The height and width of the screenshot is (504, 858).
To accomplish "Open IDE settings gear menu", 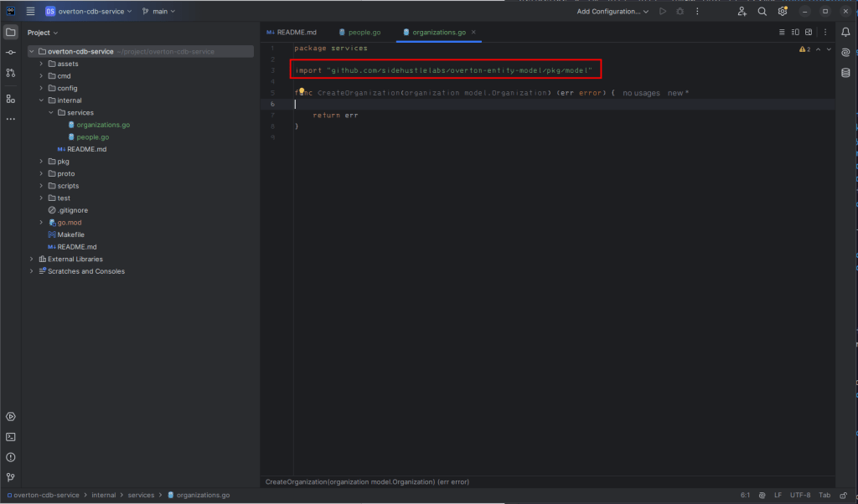I will pos(783,12).
